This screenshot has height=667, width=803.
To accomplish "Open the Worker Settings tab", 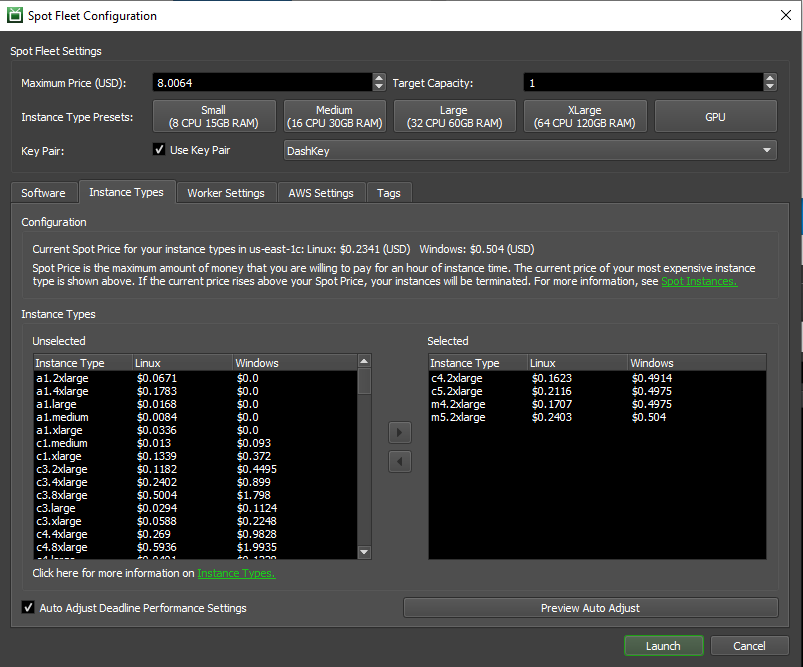I will [x=226, y=193].
